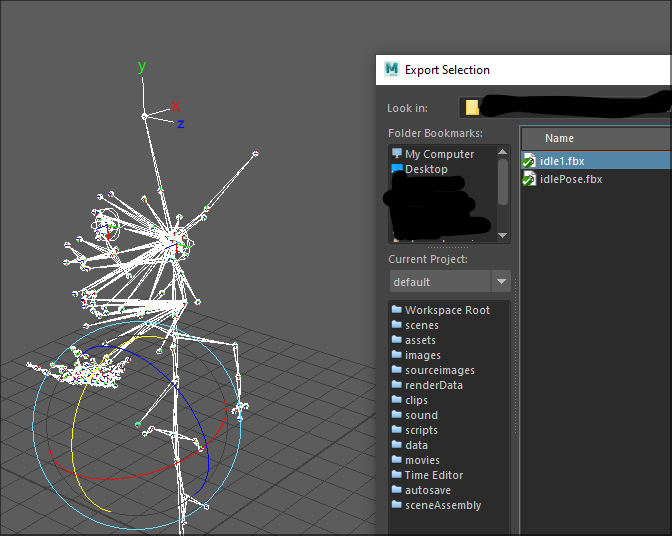Image resolution: width=672 pixels, height=536 pixels.
Task: Click the My Computer monitor icon
Action: pyautogui.click(x=397, y=153)
